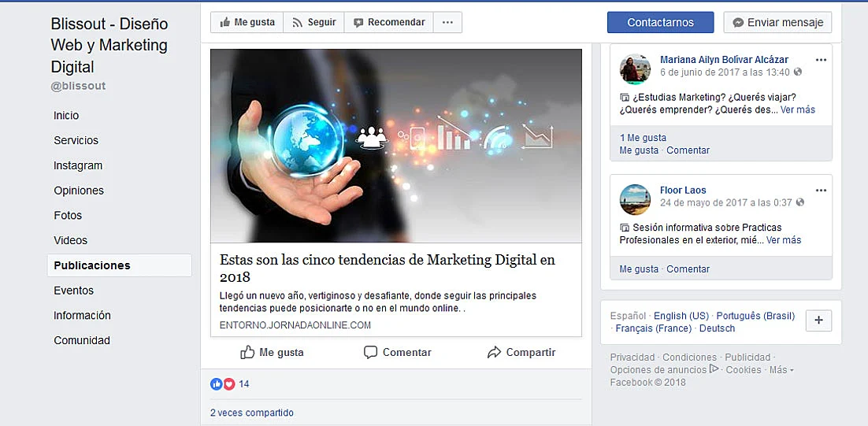
Task: Click the Enviar mensaje messenger button
Action: [x=777, y=23]
